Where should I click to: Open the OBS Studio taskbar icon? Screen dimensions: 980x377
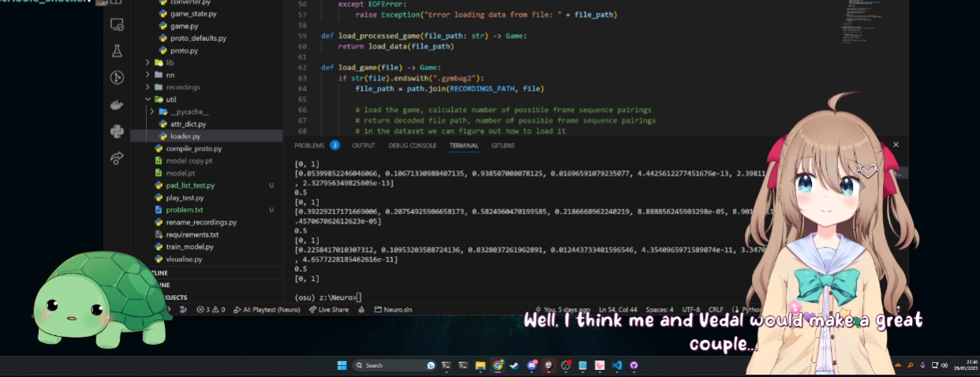[566, 365]
